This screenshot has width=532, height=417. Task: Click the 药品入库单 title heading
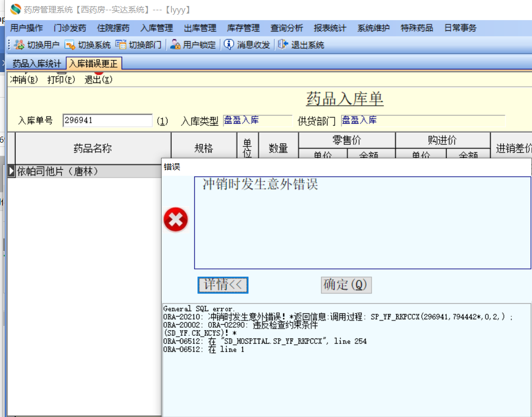(345, 99)
